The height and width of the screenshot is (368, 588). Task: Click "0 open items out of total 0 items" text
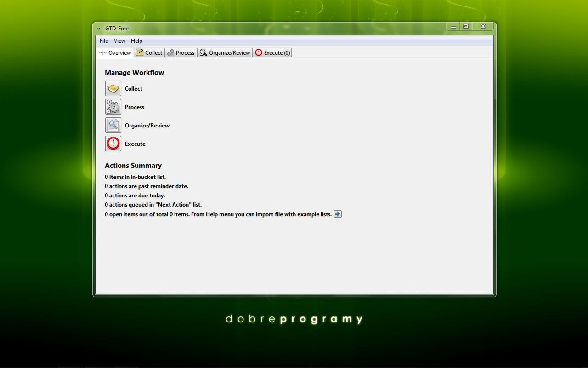point(147,214)
